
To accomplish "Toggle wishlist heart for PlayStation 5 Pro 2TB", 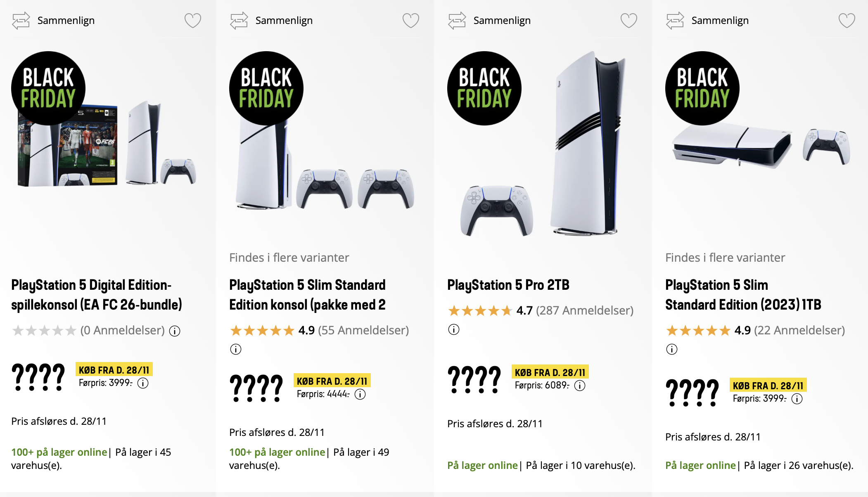I will click(628, 20).
